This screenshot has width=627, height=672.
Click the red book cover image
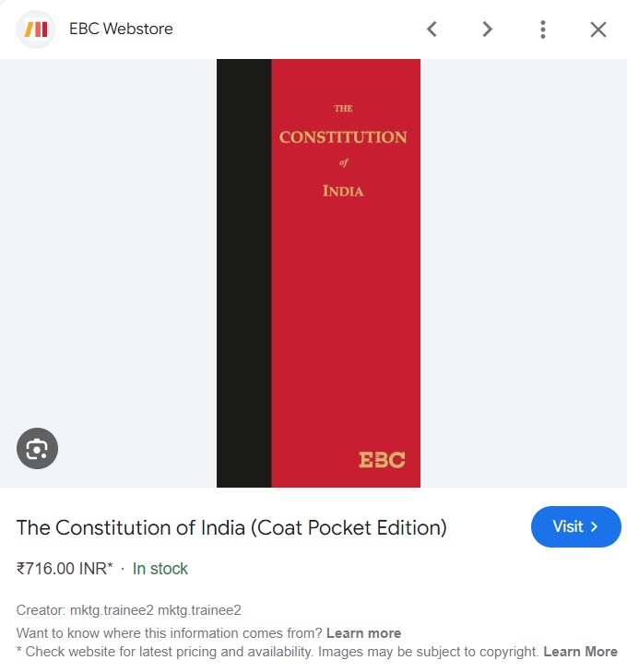tap(346, 273)
